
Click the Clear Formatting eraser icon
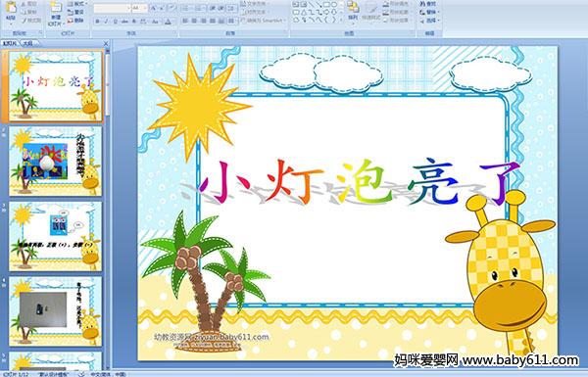tap(172, 8)
